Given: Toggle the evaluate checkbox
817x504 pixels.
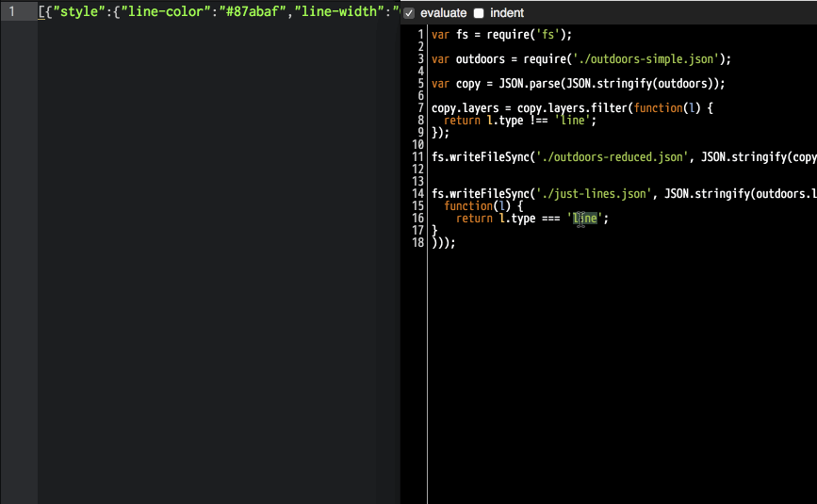Looking at the screenshot, I should pos(408,13).
